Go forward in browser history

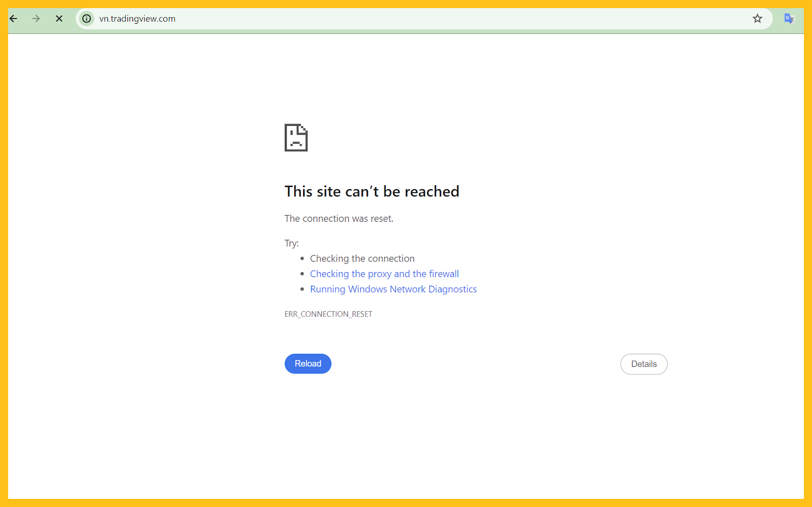(x=36, y=18)
